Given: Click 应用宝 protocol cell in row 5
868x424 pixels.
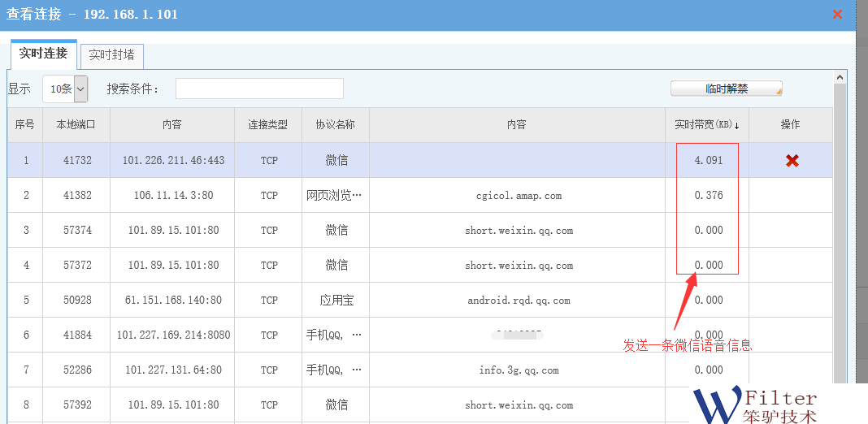Looking at the screenshot, I should click(336, 301).
